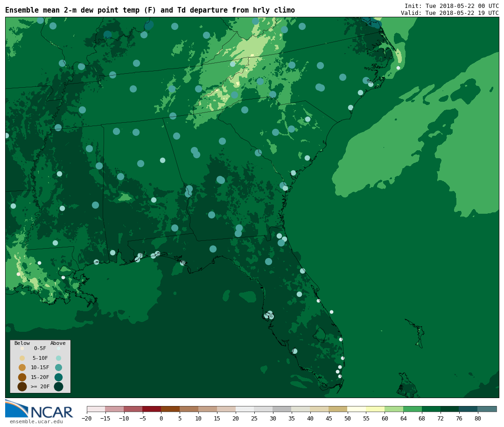Click the pale '0-5F' above legend dot
504x427 pixels.
(58, 348)
